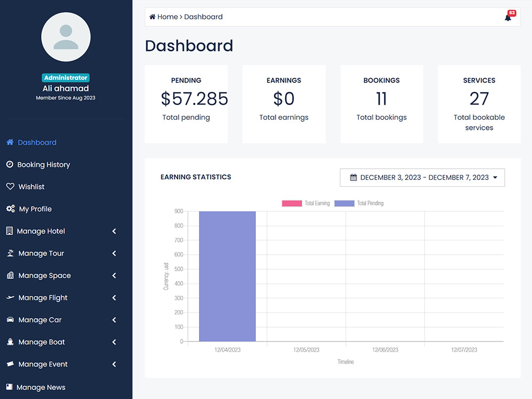The width and height of the screenshot is (532, 399).
Task: Select the clock icon for Booking History
Action: (10, 164)
